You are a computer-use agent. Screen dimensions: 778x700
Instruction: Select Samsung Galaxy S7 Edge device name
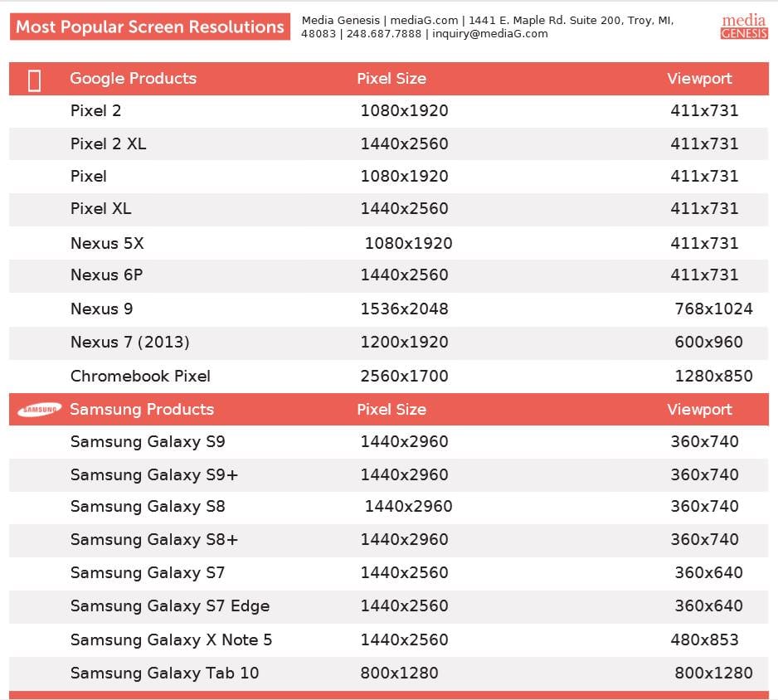point(169,605)
